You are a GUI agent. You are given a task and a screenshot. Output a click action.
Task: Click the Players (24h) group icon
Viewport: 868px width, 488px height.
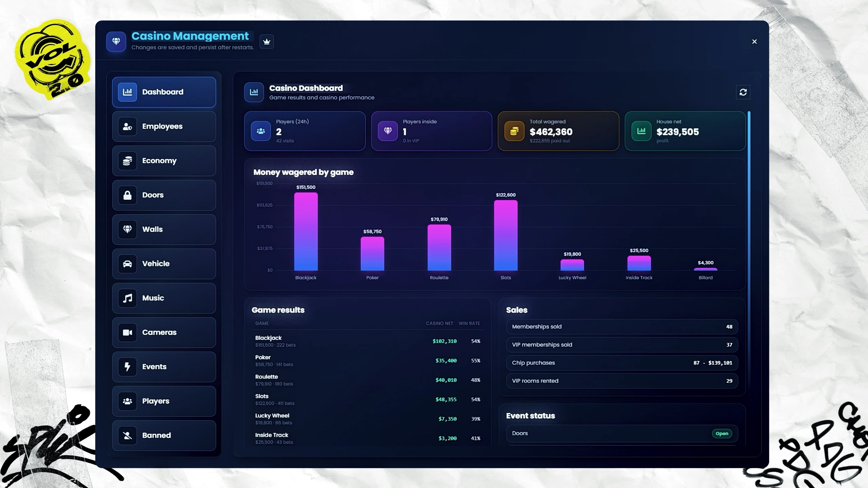point(261,131)
